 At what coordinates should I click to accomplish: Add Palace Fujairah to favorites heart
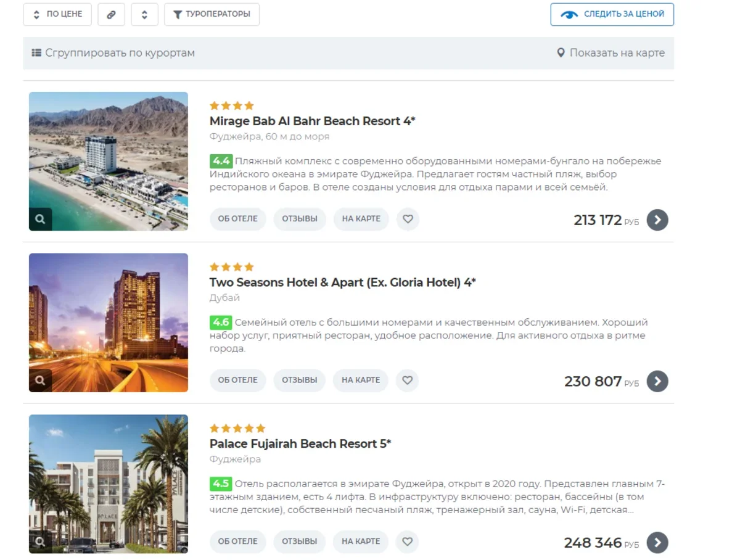point(407,541)
